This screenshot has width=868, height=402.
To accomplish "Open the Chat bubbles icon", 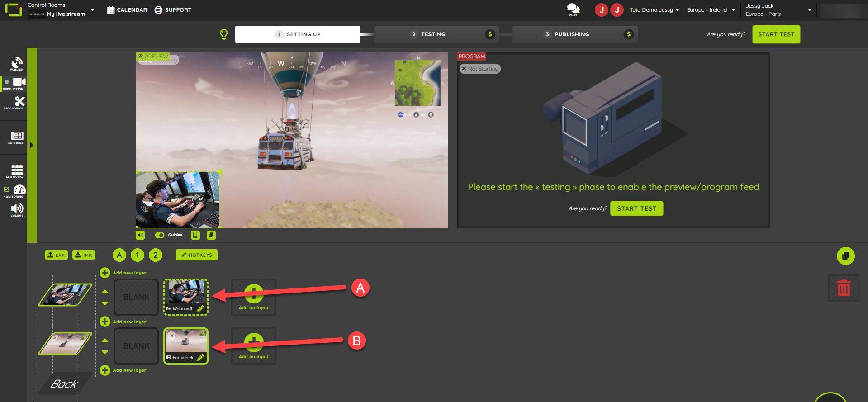I will click(573, 9).
